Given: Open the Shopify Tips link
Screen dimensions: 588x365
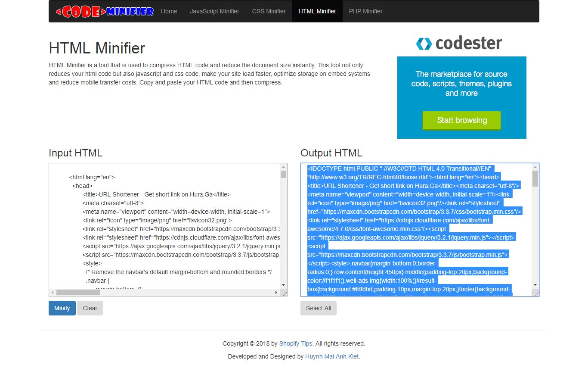Looking at the screenshot, I should click(x=296, y=343).
